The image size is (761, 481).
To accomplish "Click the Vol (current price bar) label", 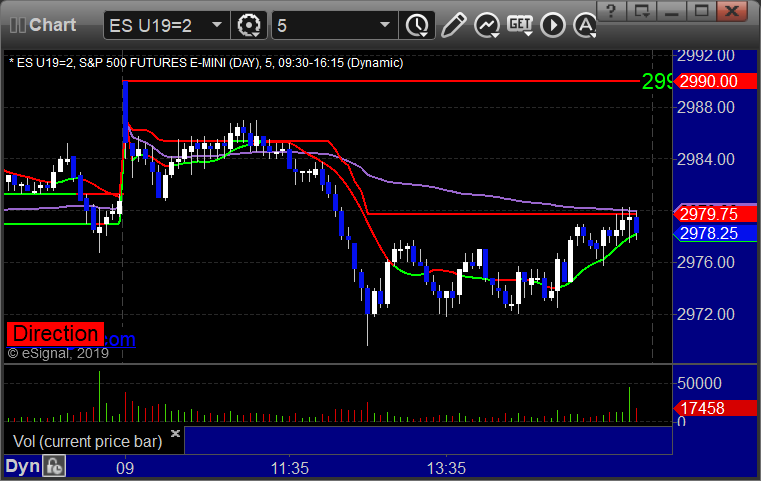I will coord(87,441).
